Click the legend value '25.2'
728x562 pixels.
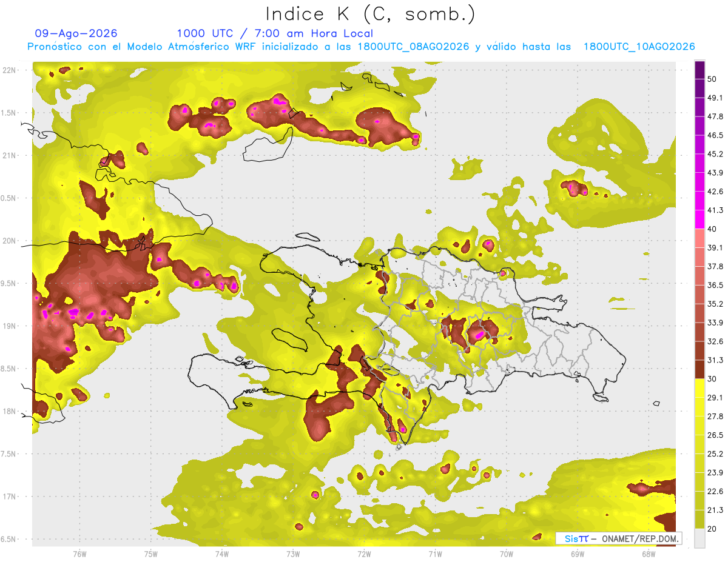(715, 454)
